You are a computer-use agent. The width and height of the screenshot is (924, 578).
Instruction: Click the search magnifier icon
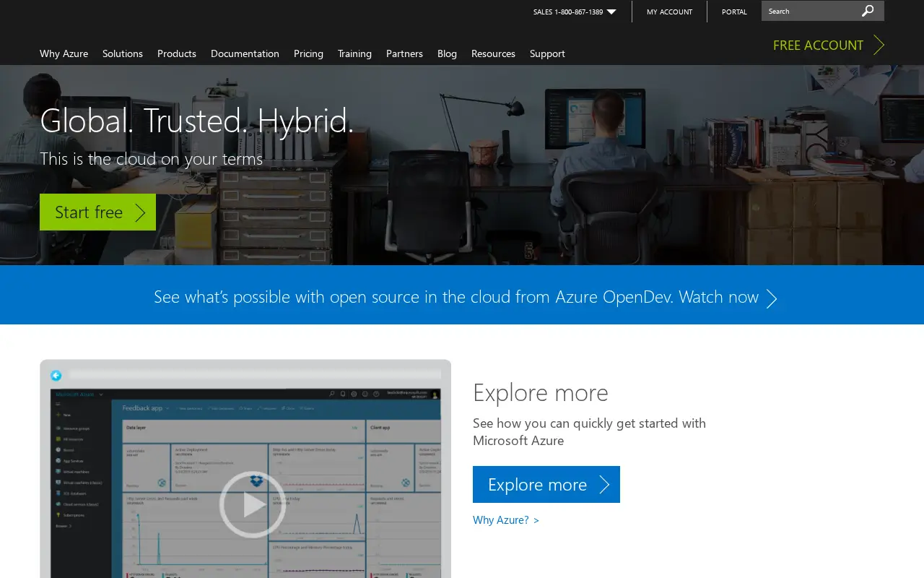(868, 11)
